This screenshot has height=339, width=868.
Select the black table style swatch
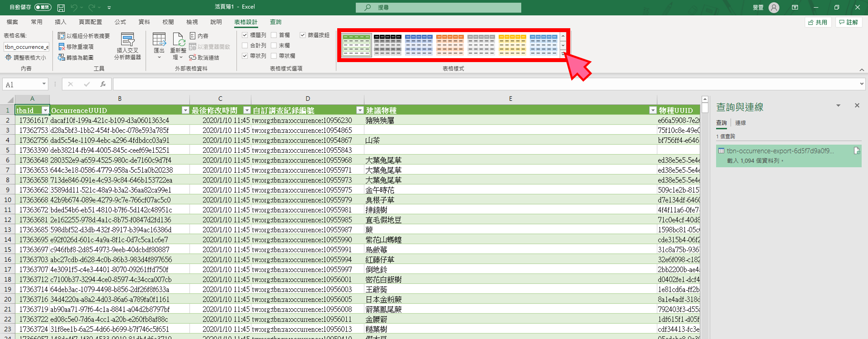[x=388, y=45]
